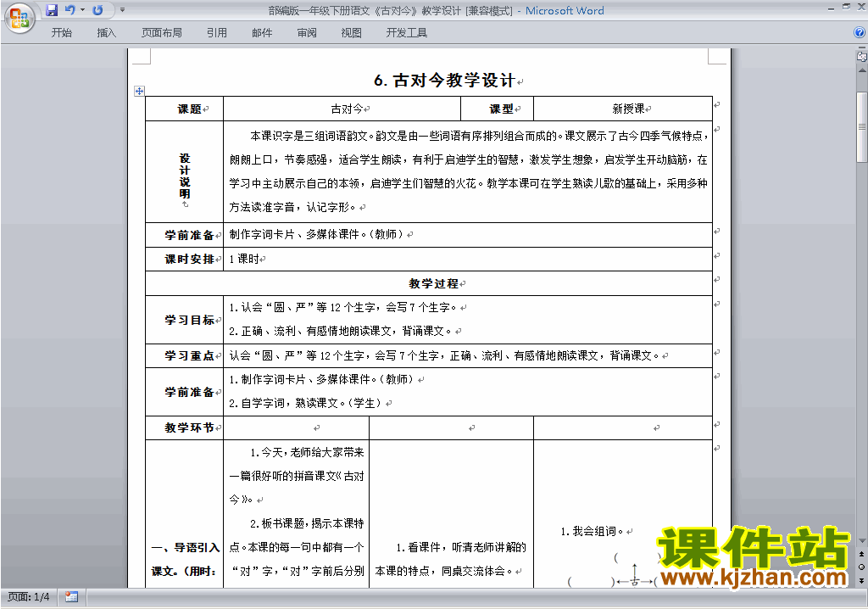The image size is (868, 609).
Task: Click the 课型 table cell
Action: pyautogui.click(x=497, y=109)
